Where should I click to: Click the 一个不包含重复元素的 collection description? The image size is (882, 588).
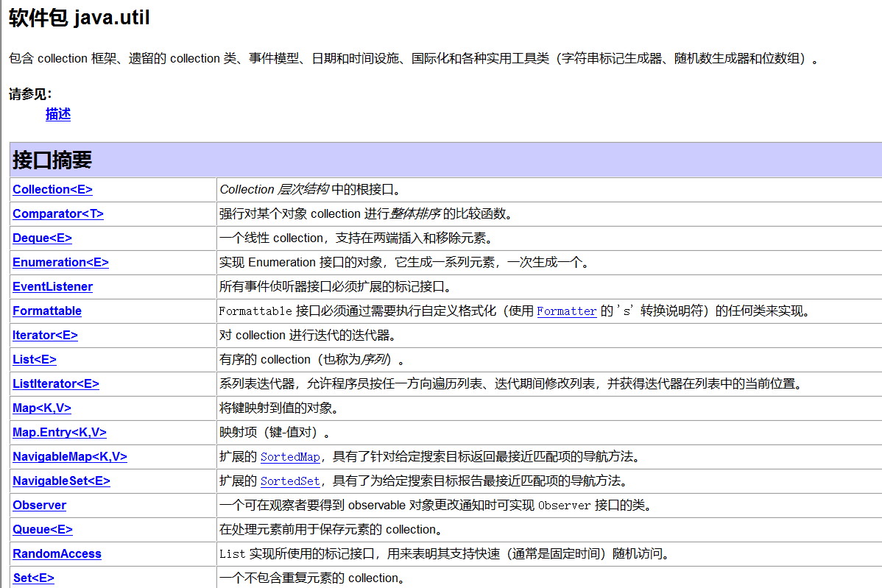click(312, 577)
